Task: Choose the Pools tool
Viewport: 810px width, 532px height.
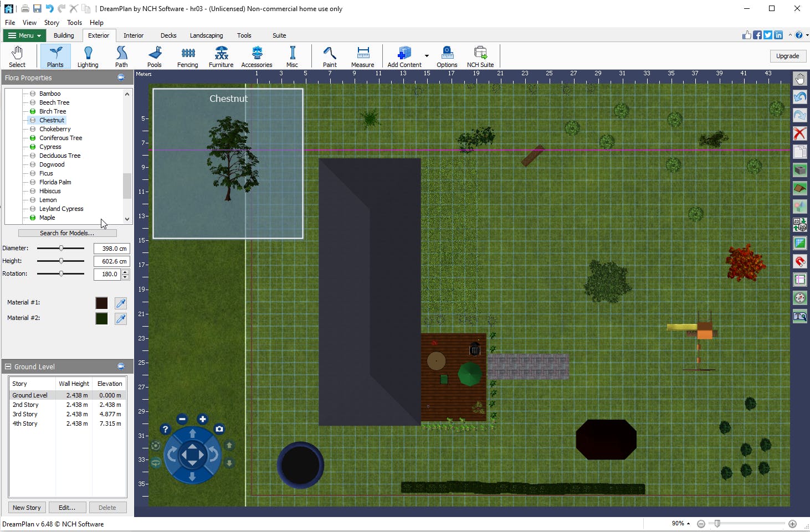Action: tap(155, 56)
